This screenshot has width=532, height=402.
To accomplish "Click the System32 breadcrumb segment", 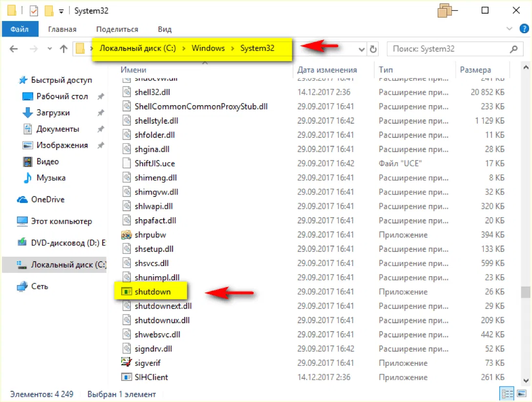I will 257,48.
